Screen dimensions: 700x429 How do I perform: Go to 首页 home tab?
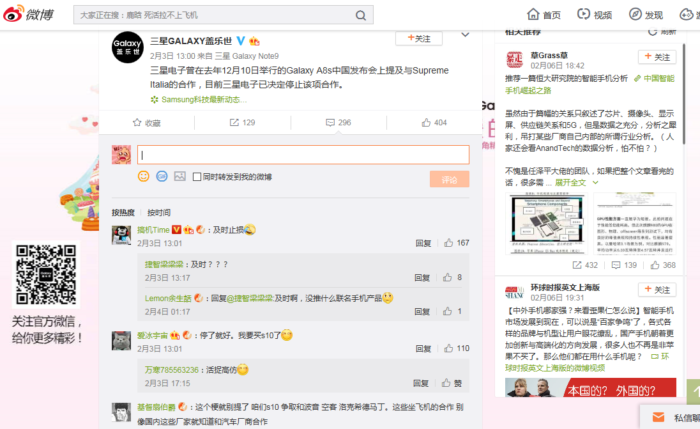[544, 15]
